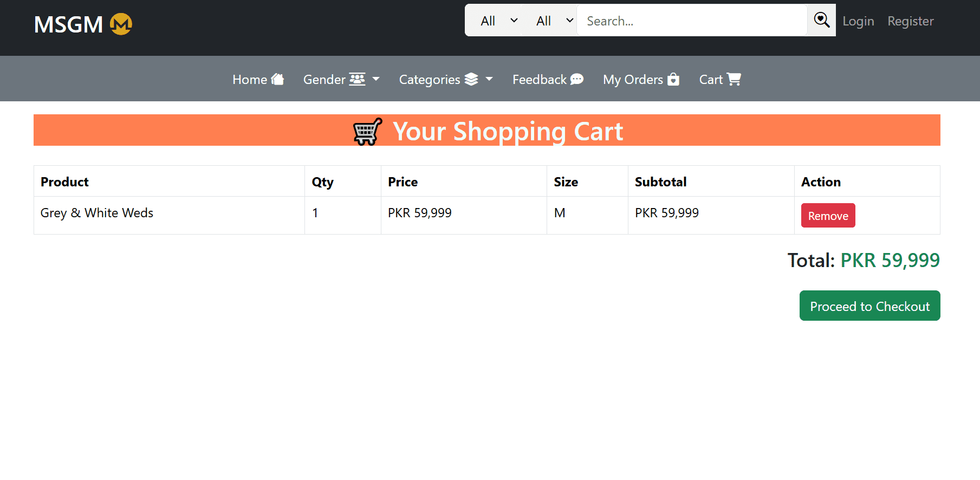Click the Gender people group icon
This screenshot has height=480, width=980.
pos(357,79)
